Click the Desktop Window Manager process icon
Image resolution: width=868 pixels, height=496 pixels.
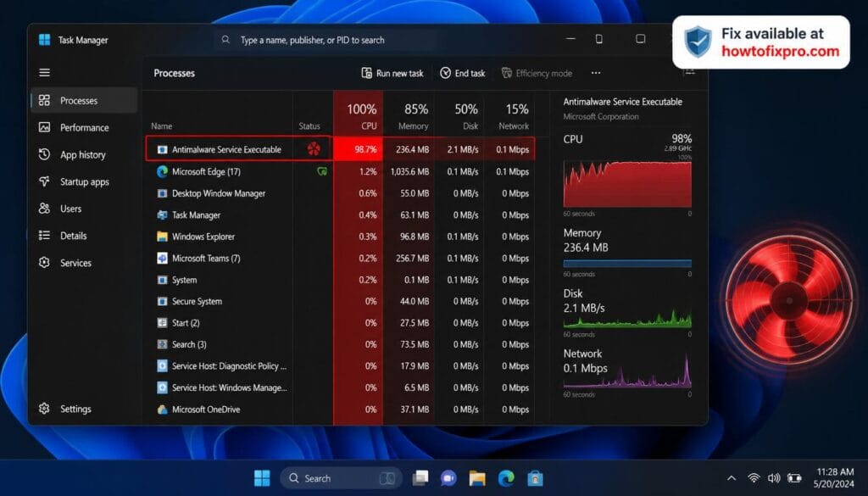(162, 193)
